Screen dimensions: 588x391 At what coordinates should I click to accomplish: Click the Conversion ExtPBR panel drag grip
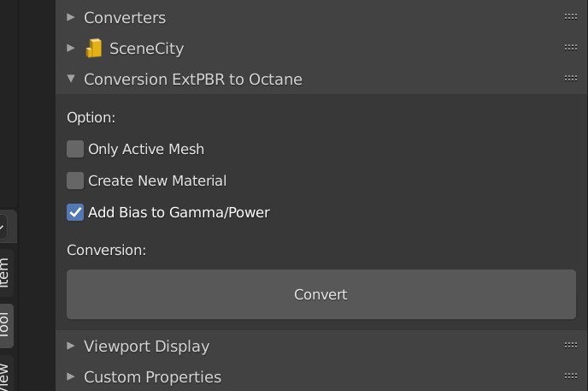(571, 79)
